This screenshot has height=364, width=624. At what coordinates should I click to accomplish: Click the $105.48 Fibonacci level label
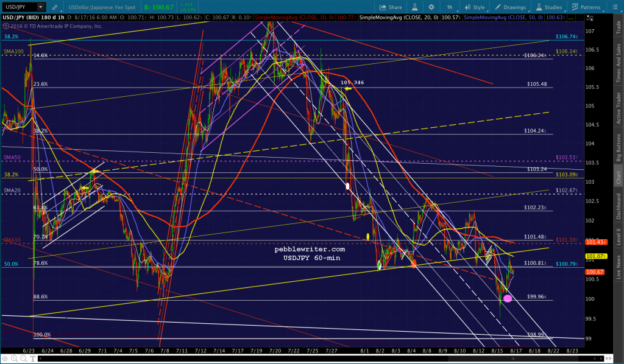[537, 84]
